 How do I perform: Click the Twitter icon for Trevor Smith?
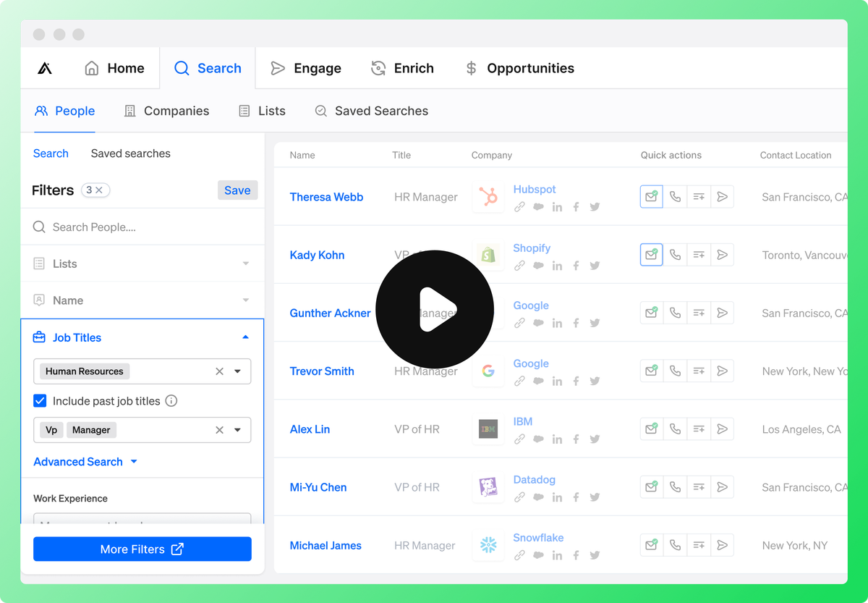595,381
